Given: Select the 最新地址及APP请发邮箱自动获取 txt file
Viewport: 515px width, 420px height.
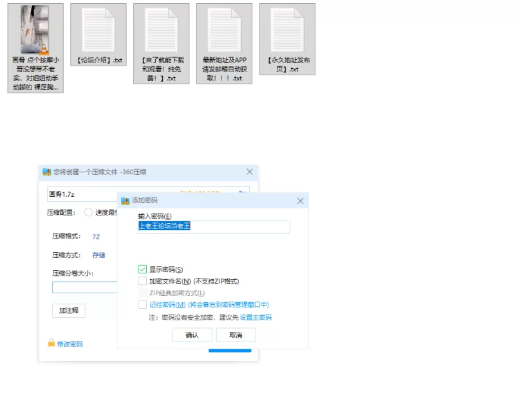Looking at the screenshot, I should click(224, 44).
